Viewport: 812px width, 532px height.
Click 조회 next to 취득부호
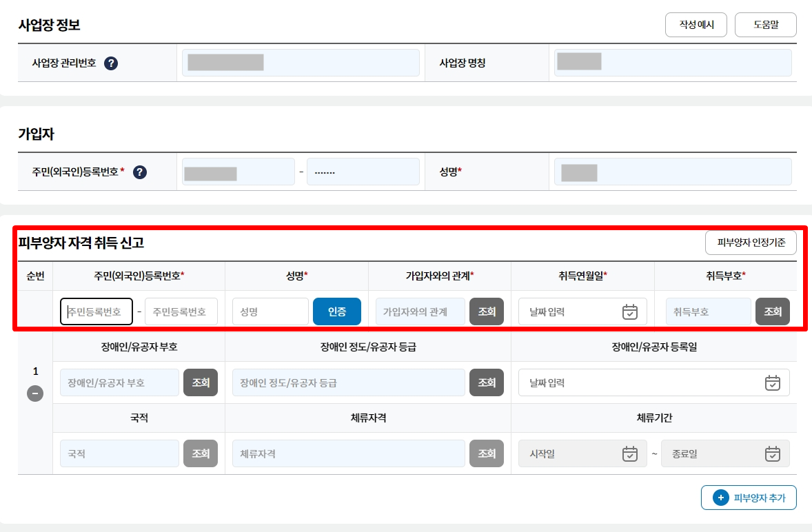click(x=773, y=311)
